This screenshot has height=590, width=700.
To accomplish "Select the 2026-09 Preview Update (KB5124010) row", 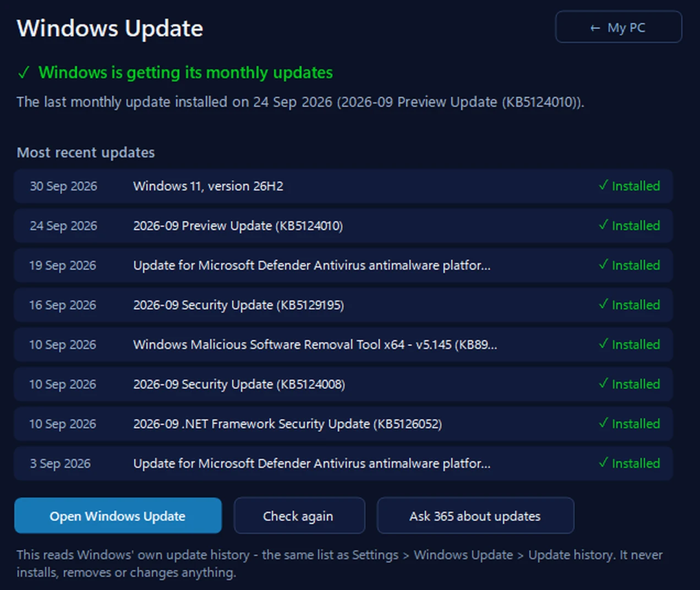I will (x=343, y=226).
